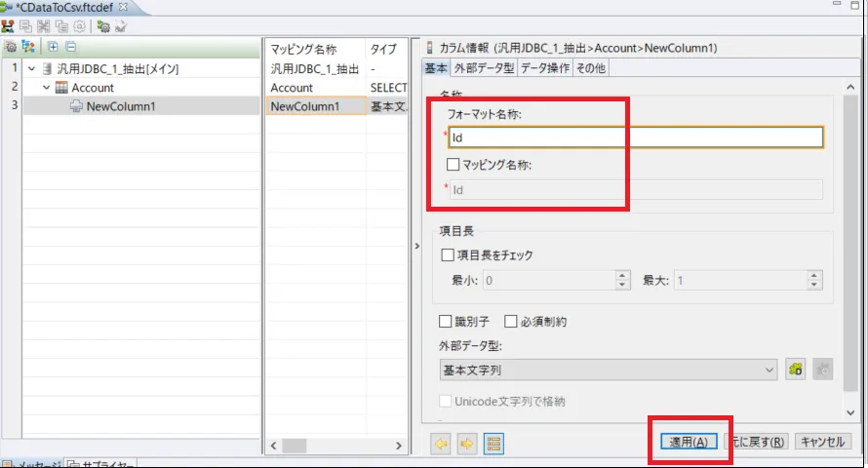Increase the 最大 spinner value
The image size is (868, 468).
click(813, 276)
